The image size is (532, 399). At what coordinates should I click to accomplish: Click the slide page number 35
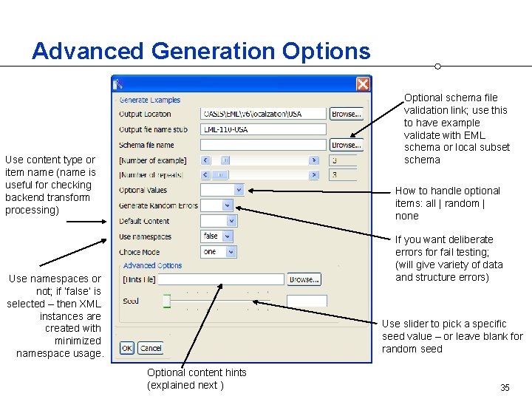pyautogui.click(x=505, y=387)
